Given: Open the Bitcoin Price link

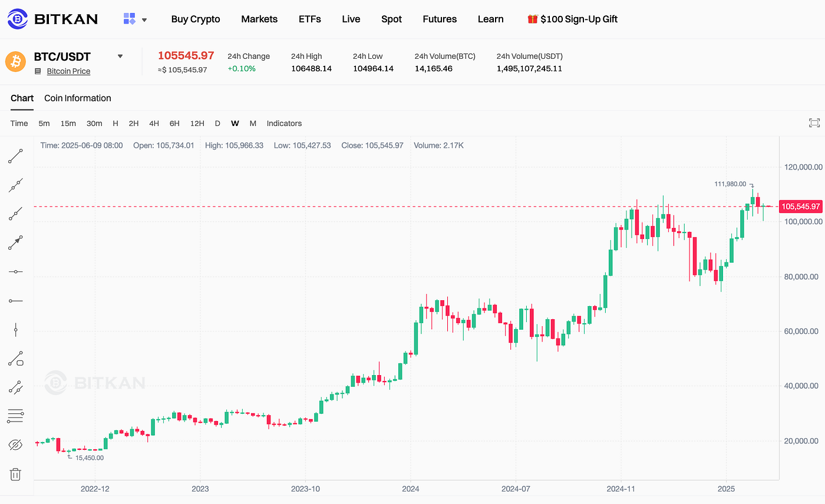Looking at the screenshot, I should click(x=68, y=71).
